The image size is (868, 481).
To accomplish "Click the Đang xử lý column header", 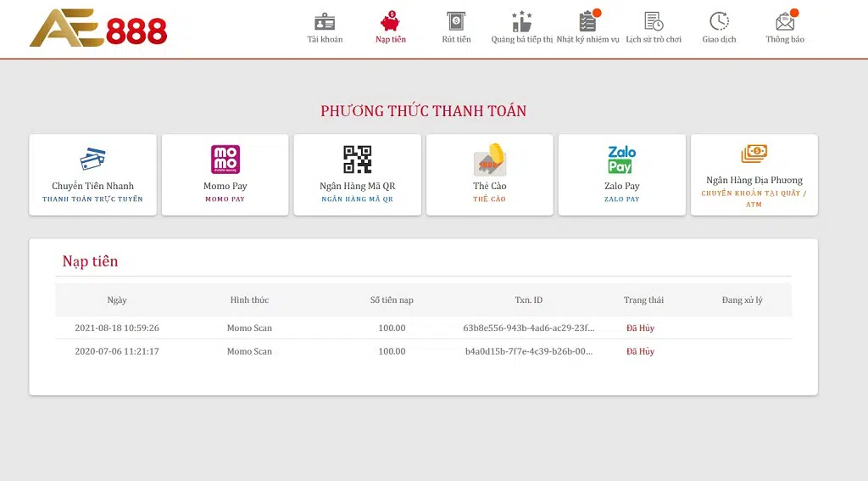I will pyautogui.click(x=742, y=299).
